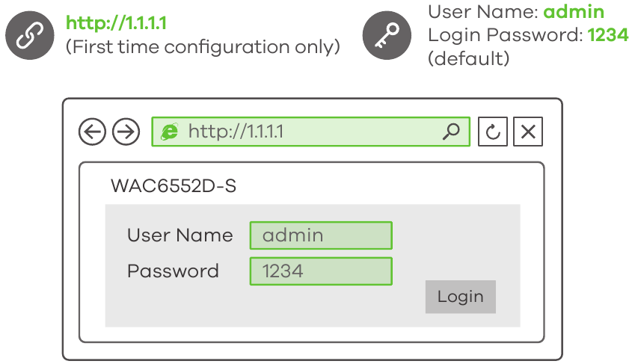Click the Internet Explorer icon in address bar
The width and height of the screenshot is (632, 364).
click(x=170, y=132)
